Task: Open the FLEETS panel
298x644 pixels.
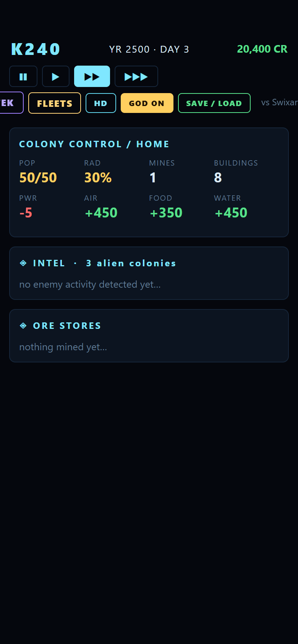Action: (x=55, y=103)
